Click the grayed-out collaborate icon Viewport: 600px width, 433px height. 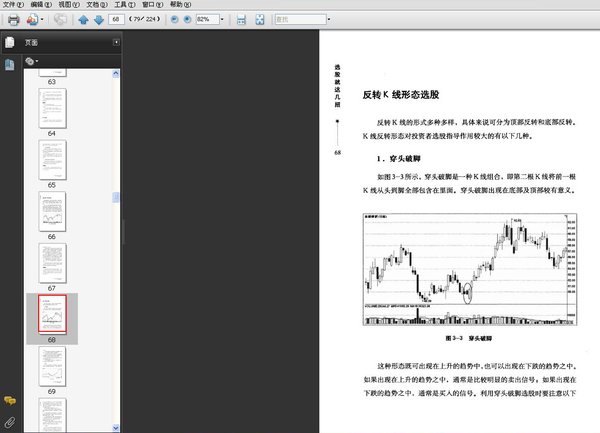(x=60, y=19)
